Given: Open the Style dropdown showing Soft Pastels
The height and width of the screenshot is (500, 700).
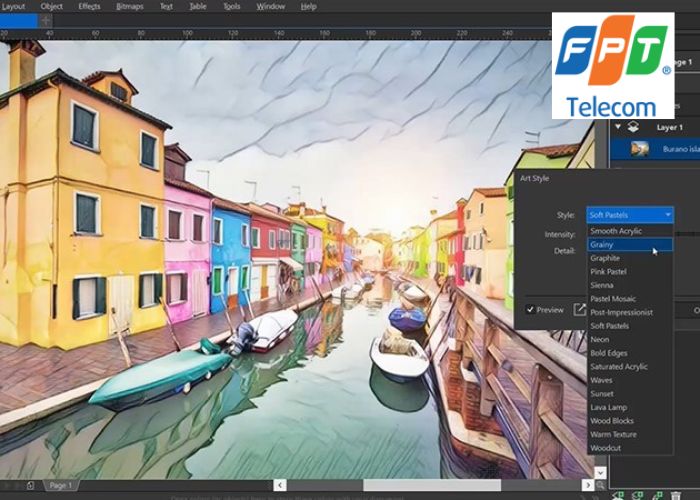Looking at the screenshot, I should [x=629, y=215].
